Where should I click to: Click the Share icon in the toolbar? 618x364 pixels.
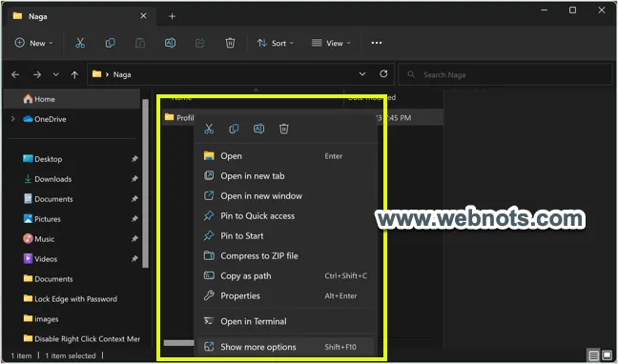tap(200, 43)
